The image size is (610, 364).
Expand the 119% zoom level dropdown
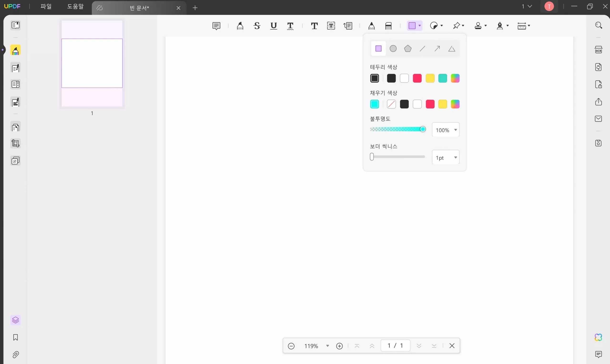[x=327, y=346]
